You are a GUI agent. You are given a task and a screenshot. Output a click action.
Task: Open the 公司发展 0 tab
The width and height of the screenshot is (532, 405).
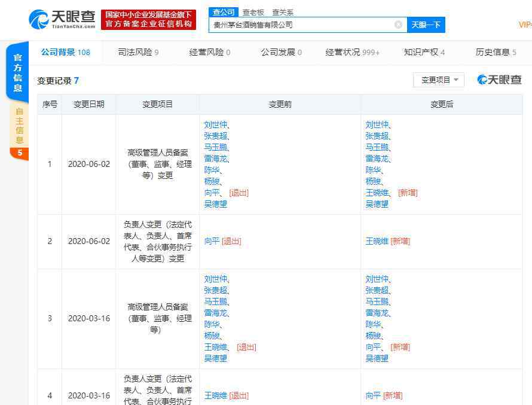tap(282, 52)
